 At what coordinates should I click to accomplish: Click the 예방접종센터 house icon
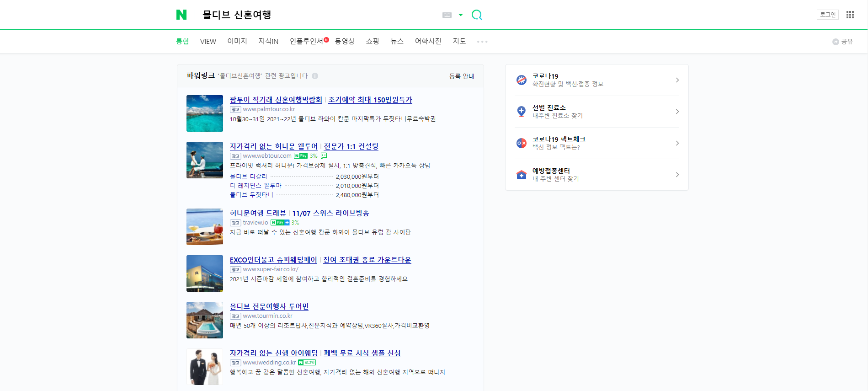point(522,175)
